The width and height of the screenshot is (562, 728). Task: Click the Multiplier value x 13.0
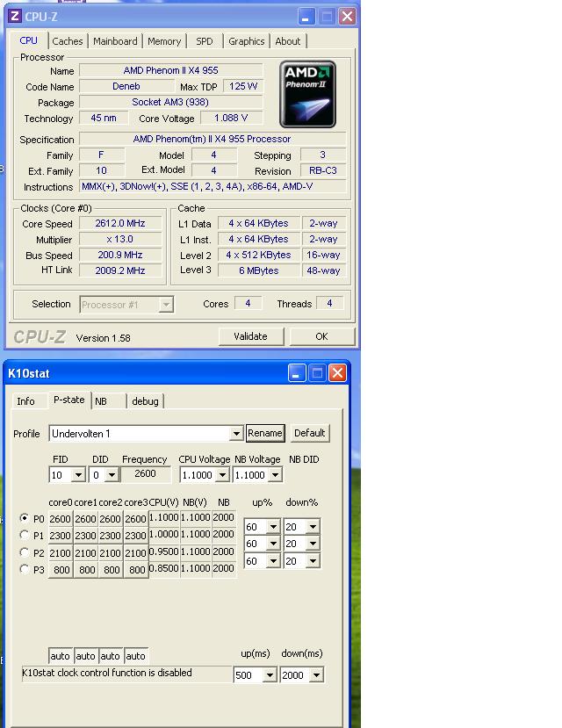[x=120, y=239]
